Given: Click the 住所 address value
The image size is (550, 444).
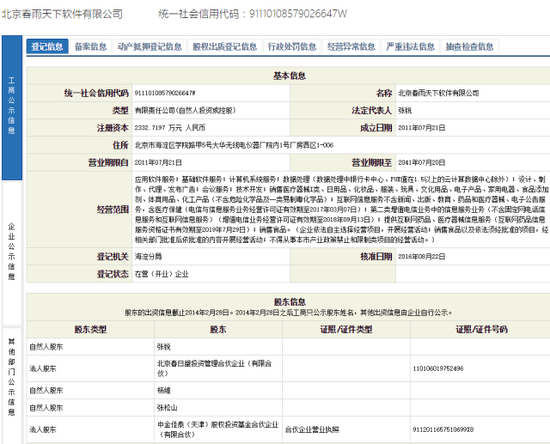Looking at the screenshot, I should click(x=234, y=145).
